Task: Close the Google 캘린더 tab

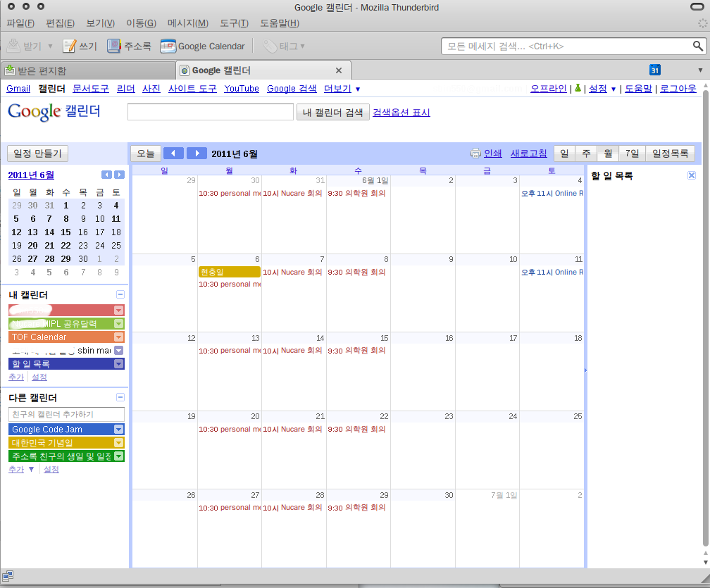Action: pos(339,70)
